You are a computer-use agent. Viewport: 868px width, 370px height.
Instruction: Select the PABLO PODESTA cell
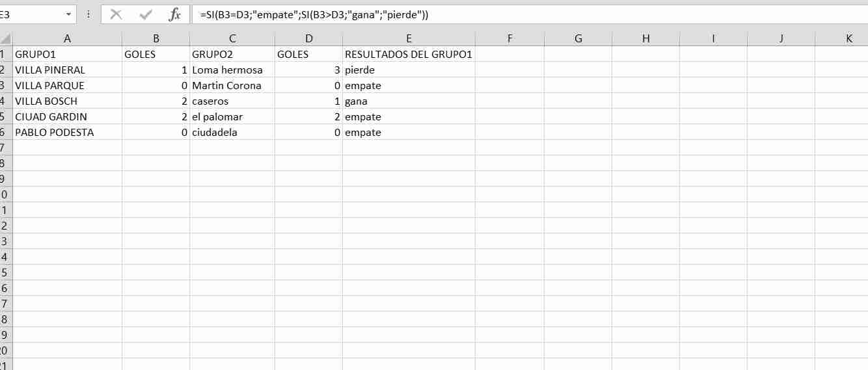[x=67, y=133]
